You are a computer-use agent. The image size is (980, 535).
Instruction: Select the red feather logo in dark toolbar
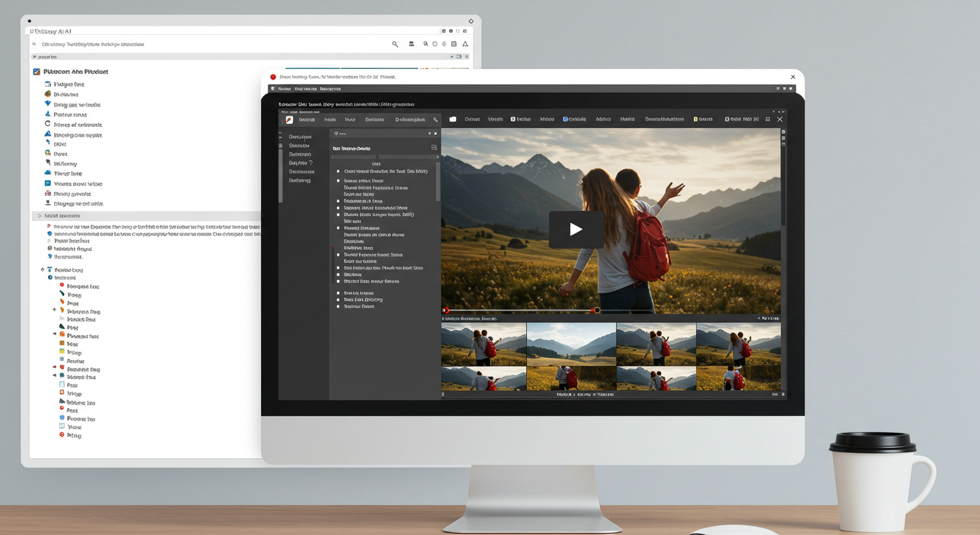[x=289, y=120]
